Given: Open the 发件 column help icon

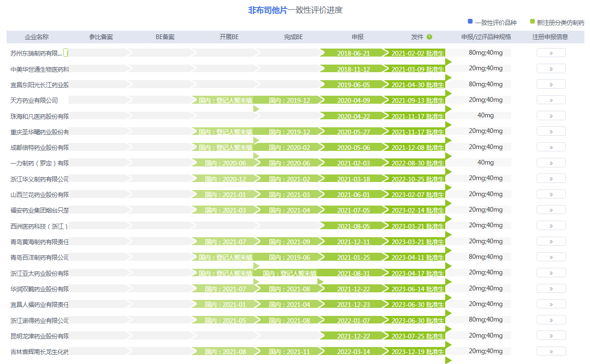Looking at the screenshot, I should 429,37.
